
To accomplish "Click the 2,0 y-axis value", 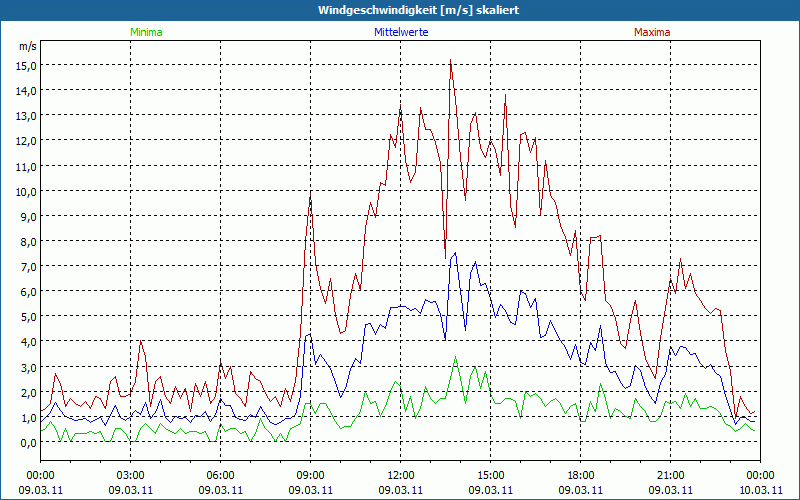I will pyautogui.click(x=30, y=393).
